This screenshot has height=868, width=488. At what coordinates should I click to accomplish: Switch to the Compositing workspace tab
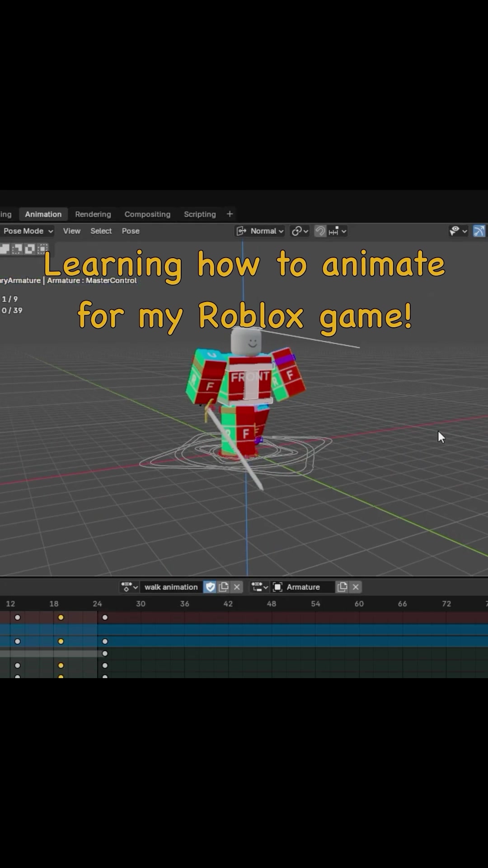click(x=147, y=214)
